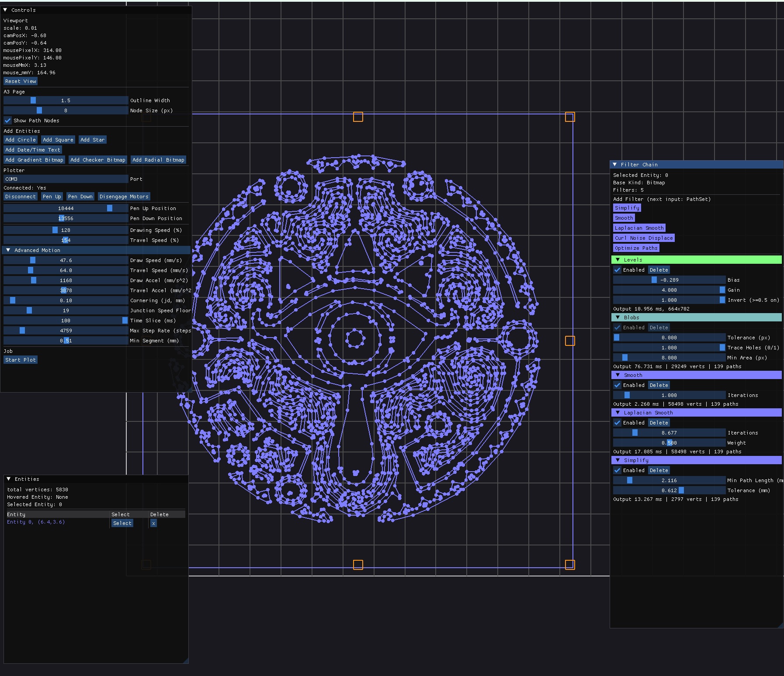784x676 pixels.
Task: Click the COM3 port input field
Action: point(66,179)
